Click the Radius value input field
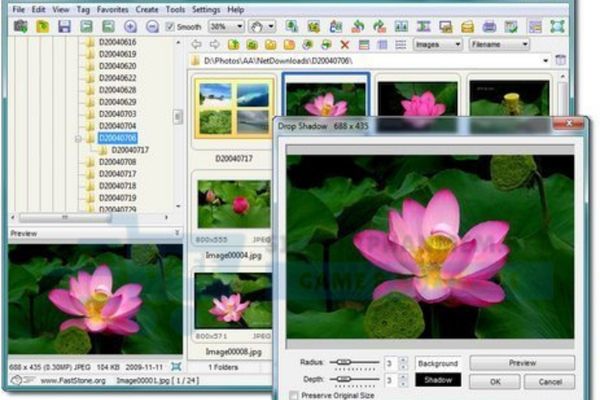The height and width of the screenshot is (400, 600). (x=391, y=363)
